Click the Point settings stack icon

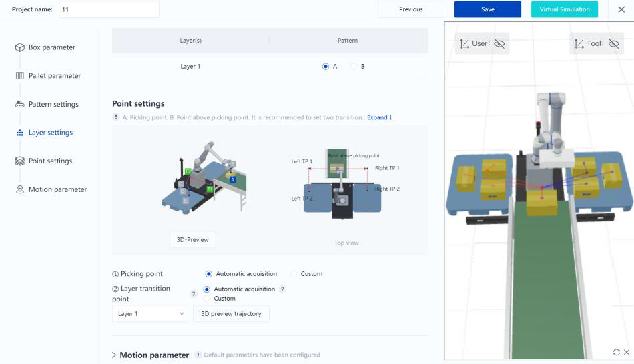[20, 161]
